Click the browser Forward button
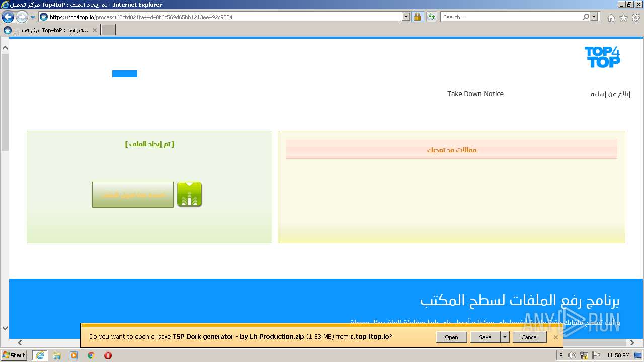Screen dimensions: 644x362 pyautogui.click(x=22, y=17)
